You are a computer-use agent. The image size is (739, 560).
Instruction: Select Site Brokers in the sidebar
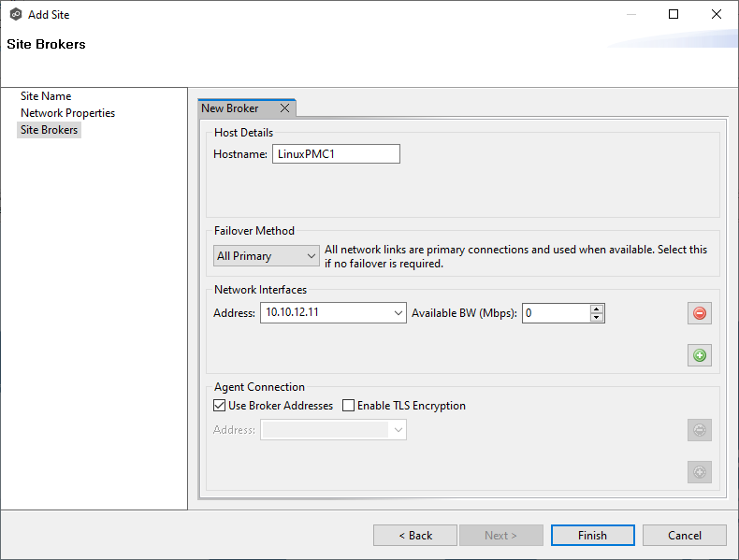point(50,130)
